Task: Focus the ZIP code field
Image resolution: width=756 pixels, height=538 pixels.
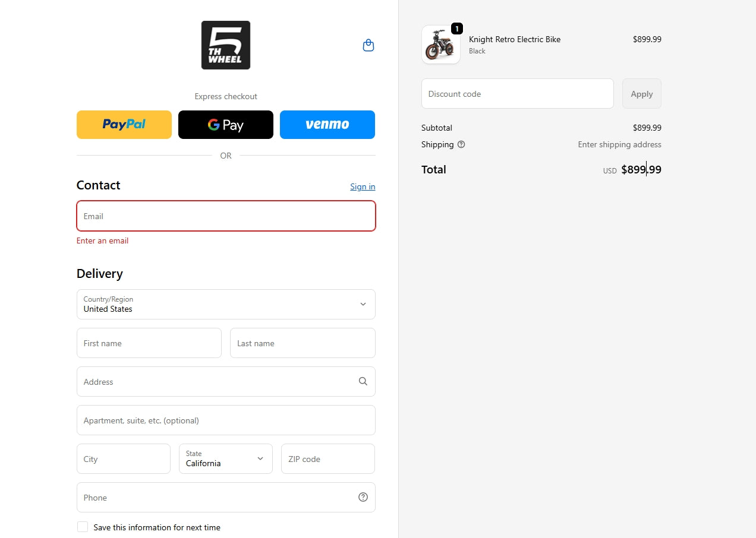Action: 328,459
